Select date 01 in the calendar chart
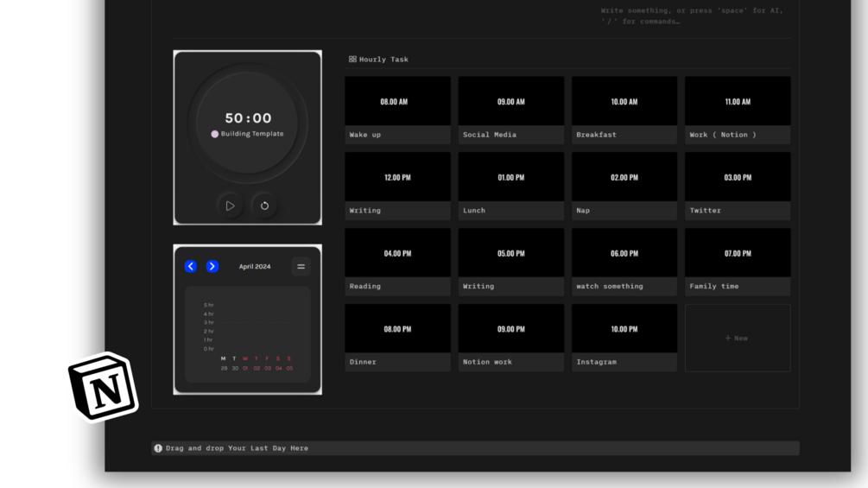The image size is (868, 488). click(x=245, y=369)
